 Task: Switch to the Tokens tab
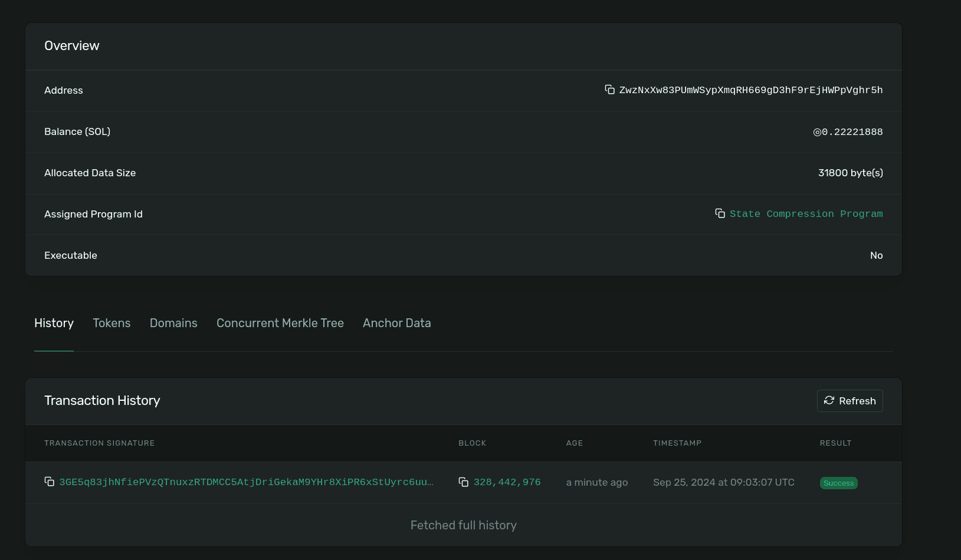point(111,323)
